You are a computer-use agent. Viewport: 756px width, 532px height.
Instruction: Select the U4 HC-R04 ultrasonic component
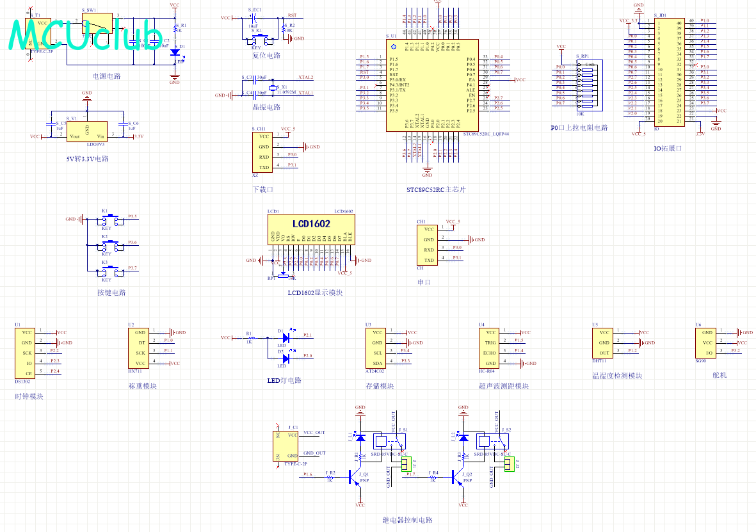[489, 348]
